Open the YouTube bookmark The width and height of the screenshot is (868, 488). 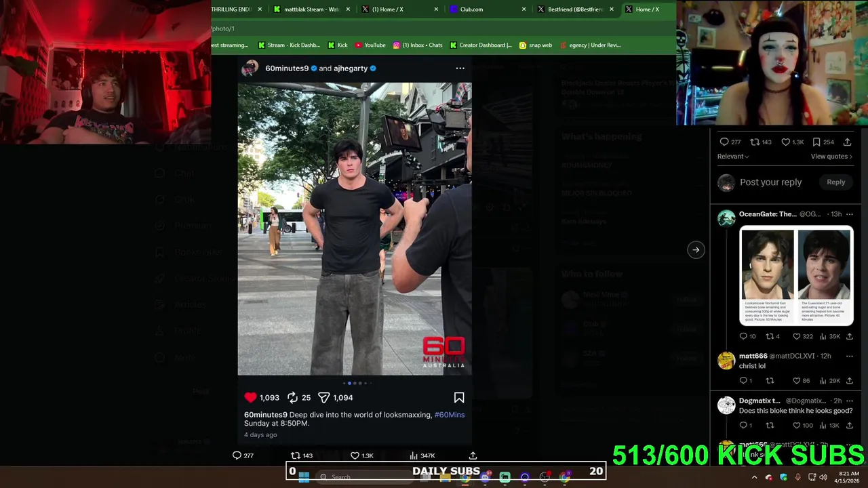point(370,45)
